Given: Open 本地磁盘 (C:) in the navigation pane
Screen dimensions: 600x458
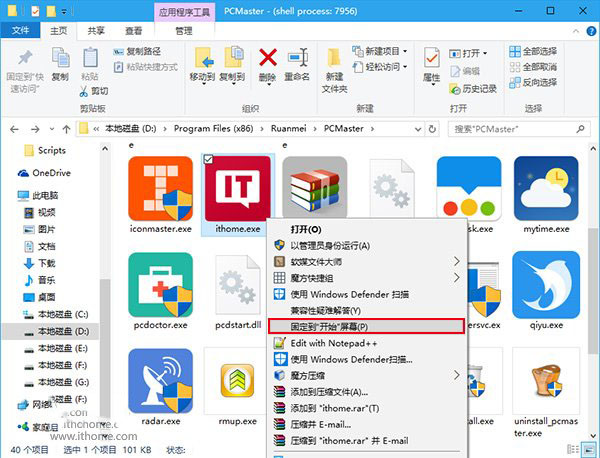Looking at the screenshot, I should [x=55, y=314].
